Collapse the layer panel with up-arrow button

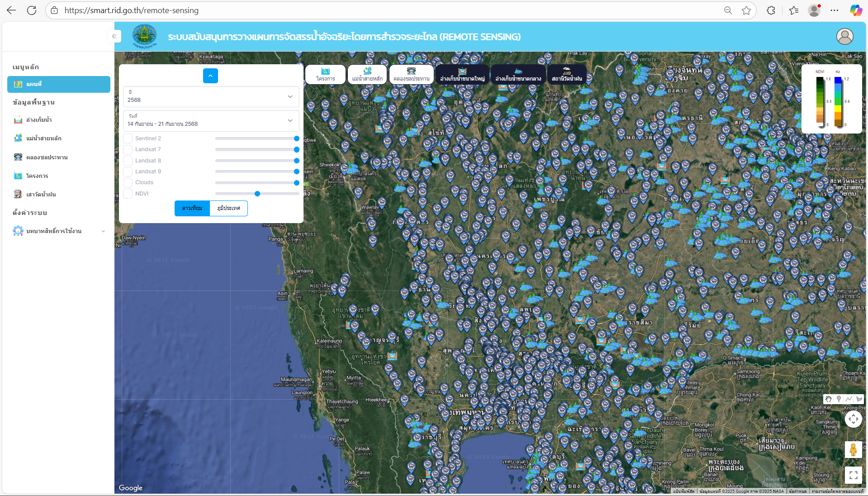210,76
